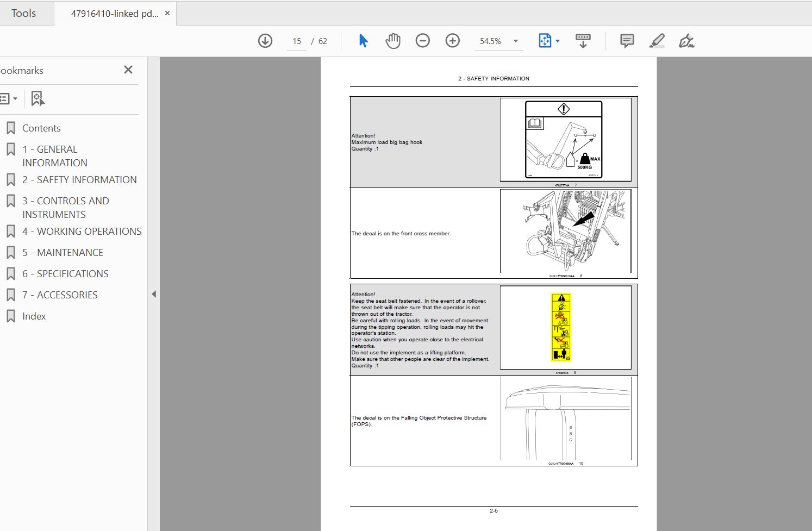This screenshot has width=812, height=531.
Task: Open the scrolling mode keyboard icon
Action: click(x=583, y=41)
